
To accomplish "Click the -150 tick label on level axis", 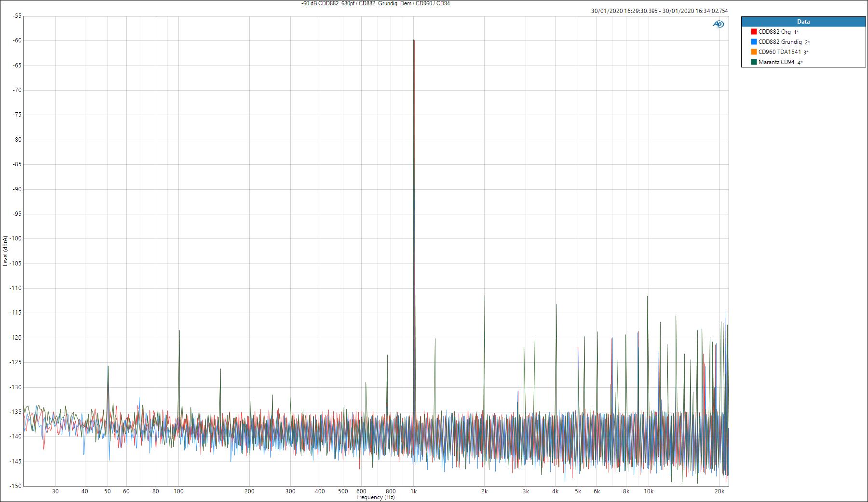I will point(15,486).
